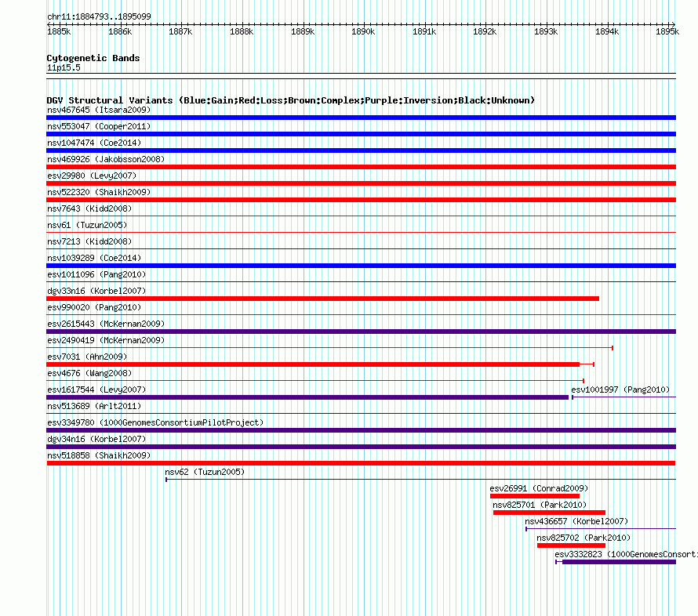Image resolution: width=698 pixels, height=616 pixels.
Task: Select the nsv1039289 (Coe2014) label
Action: pos(94,258)
